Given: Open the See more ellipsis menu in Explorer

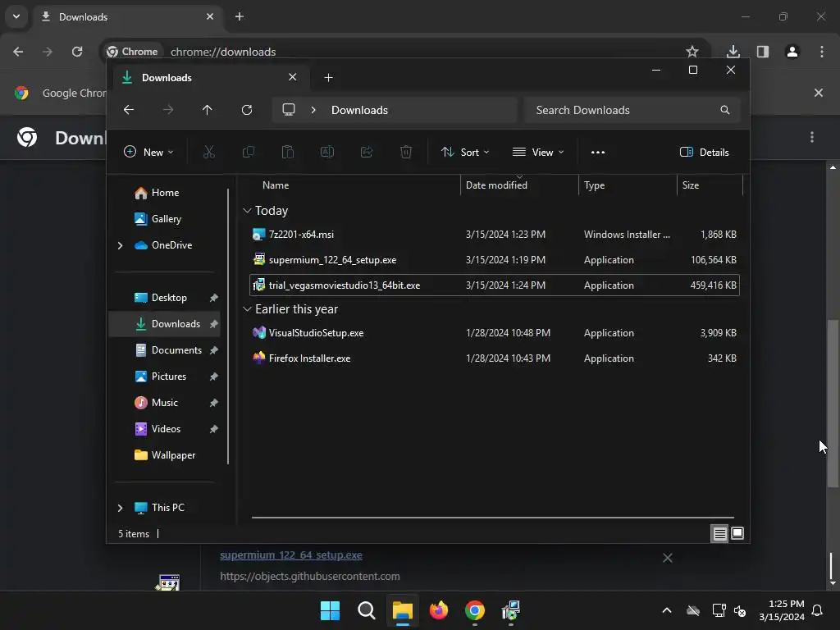Looking at the screenshot, I should pyautogui.click(x=598, y=152).
